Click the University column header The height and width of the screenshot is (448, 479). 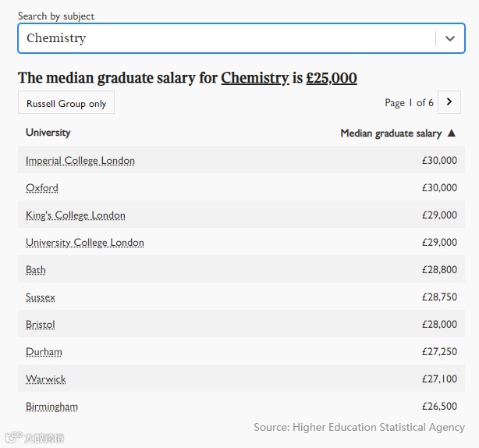coord(48,133)
